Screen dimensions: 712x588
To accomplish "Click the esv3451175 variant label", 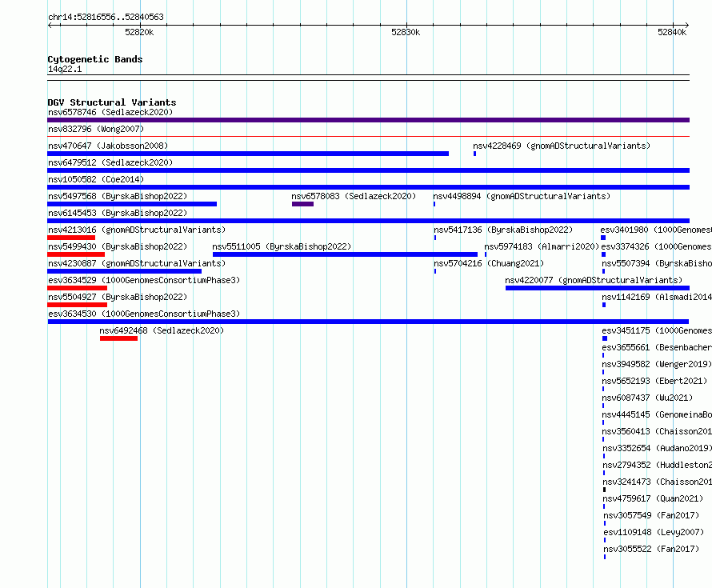I will click(657, 330).
